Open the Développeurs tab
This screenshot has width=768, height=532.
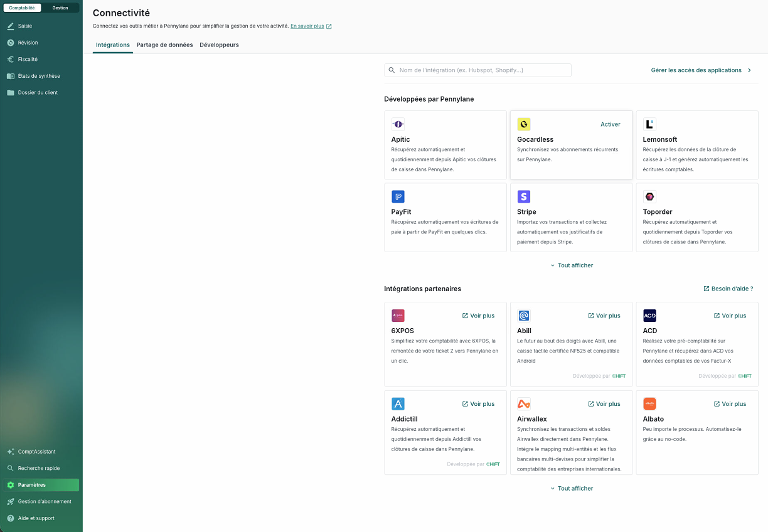tap(219, 45)
